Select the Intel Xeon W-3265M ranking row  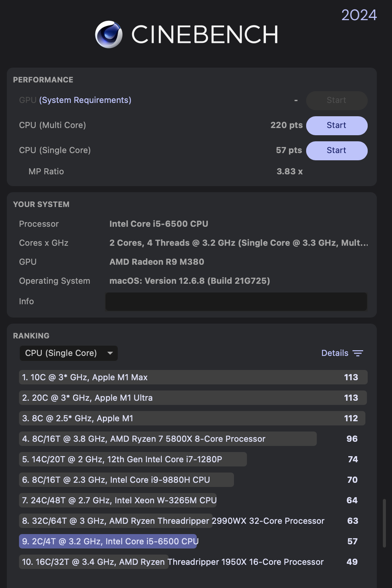118,500
